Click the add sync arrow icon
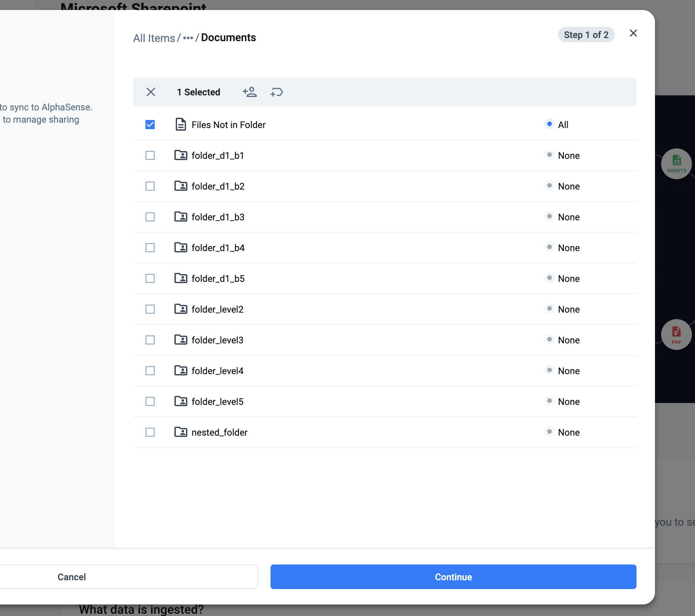Screen dimensions: 695x616 (277, 92)
